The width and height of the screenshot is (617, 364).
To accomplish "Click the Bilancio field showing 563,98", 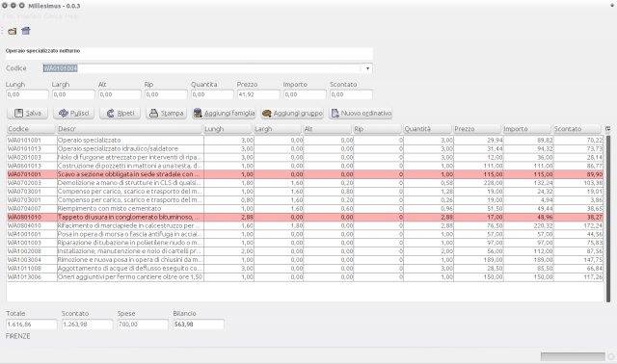I will pos(199,325).
